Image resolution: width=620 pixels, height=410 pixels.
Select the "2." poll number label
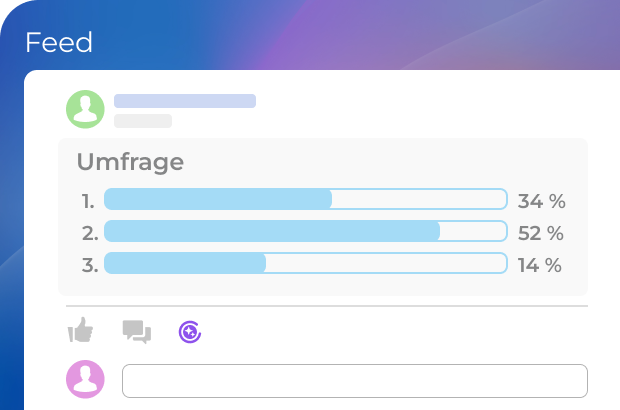point(90,233)
